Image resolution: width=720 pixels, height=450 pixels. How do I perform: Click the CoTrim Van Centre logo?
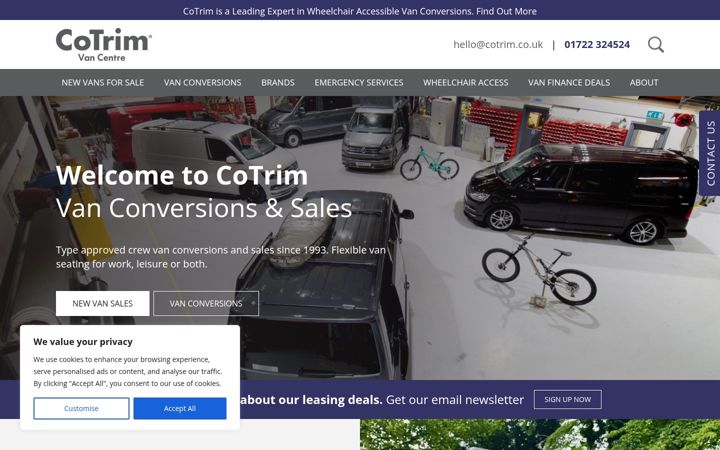click(104, 45)
